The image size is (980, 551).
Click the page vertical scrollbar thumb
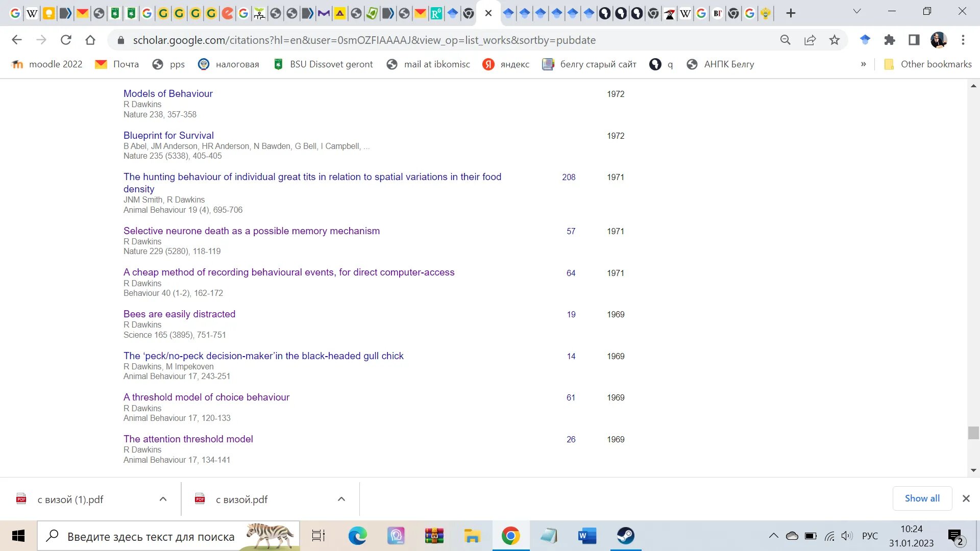click(x=973, y=433)
